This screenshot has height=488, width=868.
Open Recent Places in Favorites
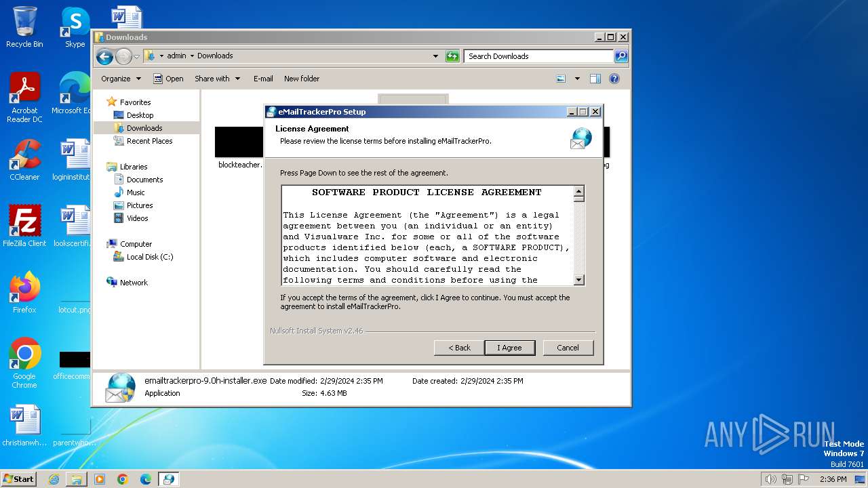[149, 141]
